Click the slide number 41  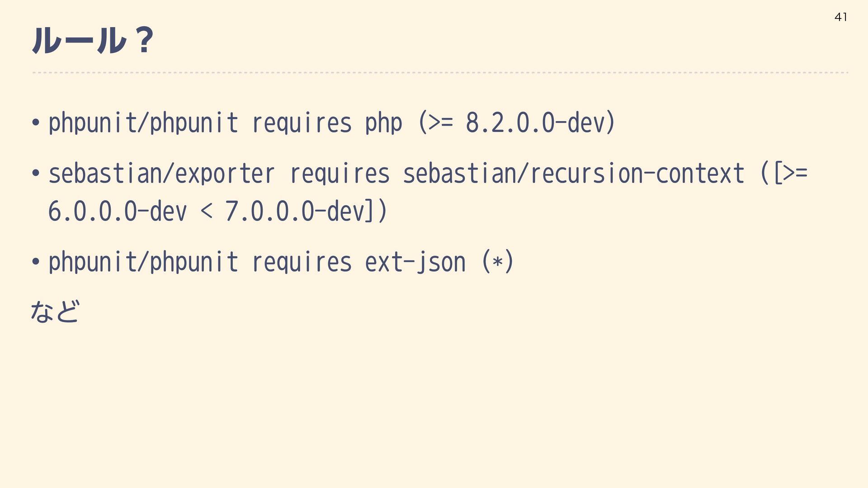click(x=840, y=17)
